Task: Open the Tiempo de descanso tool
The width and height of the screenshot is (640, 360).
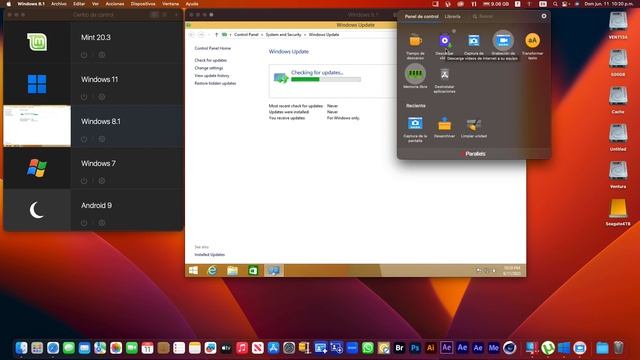Action: click(415, 40)
